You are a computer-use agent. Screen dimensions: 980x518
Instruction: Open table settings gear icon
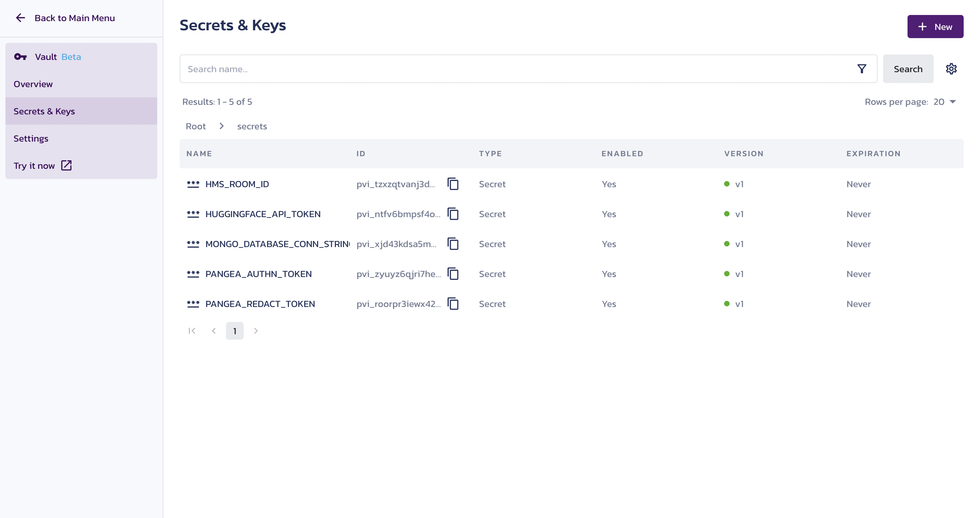951,69
